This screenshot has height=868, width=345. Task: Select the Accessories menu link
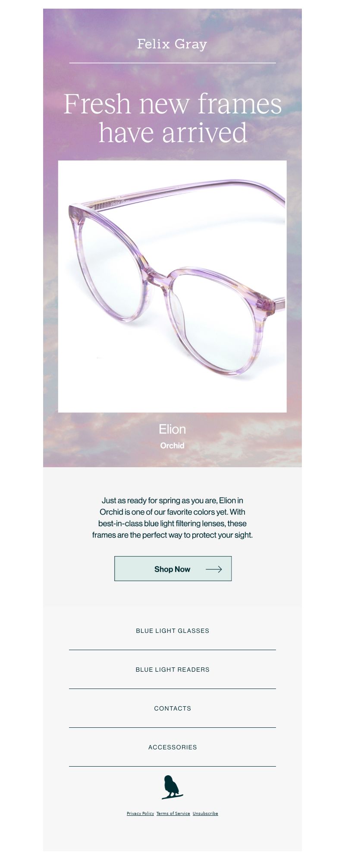tap(172, 747)
